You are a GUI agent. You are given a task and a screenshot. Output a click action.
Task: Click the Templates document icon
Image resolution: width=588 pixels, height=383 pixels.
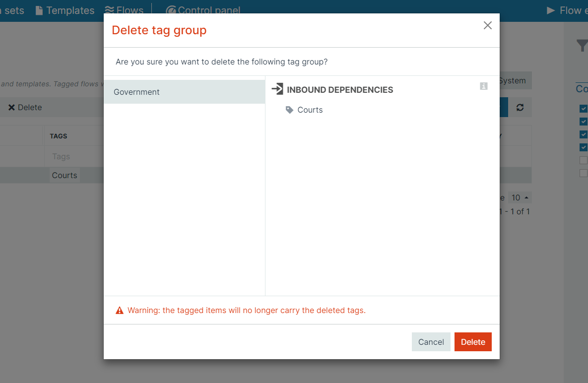tap(39, 10)
